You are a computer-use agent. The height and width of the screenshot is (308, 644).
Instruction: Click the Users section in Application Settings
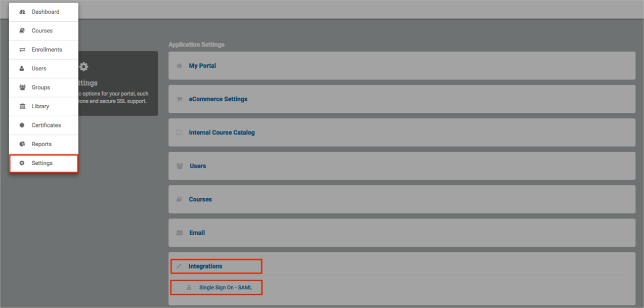click(198, 166)
